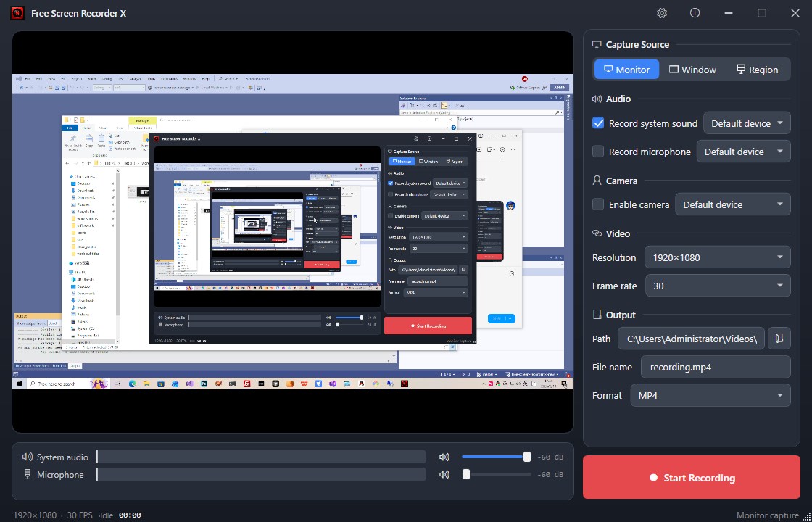812x522 pixels.
Task: Click the Capture Source header monitor icon
Action: coord(597,44)
